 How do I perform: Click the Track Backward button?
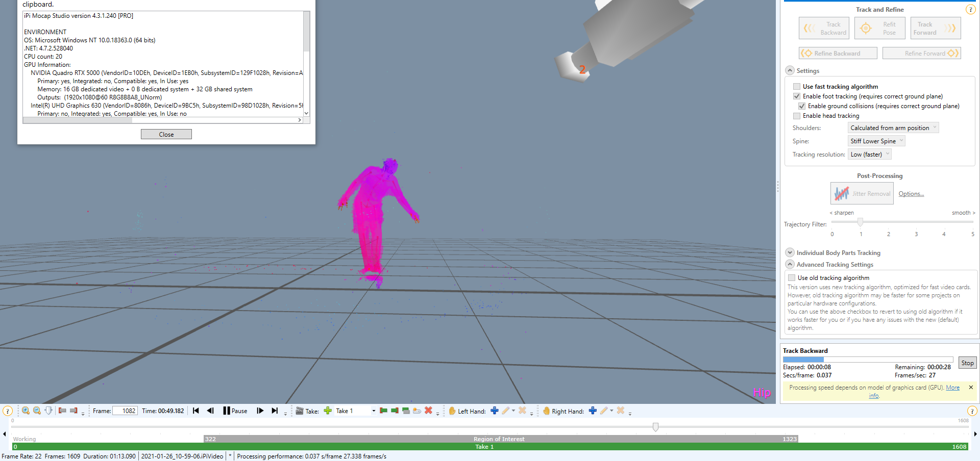pyautogui.click(x=824, y=28)
